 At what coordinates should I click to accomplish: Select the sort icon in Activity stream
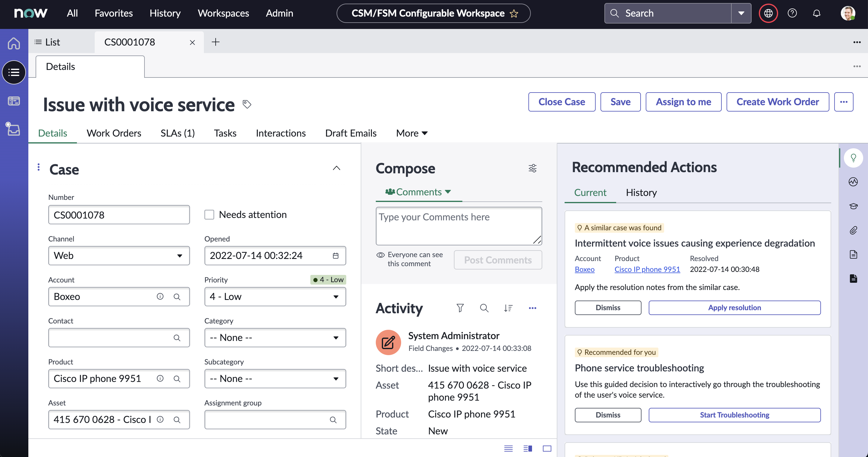click(508, 308)
